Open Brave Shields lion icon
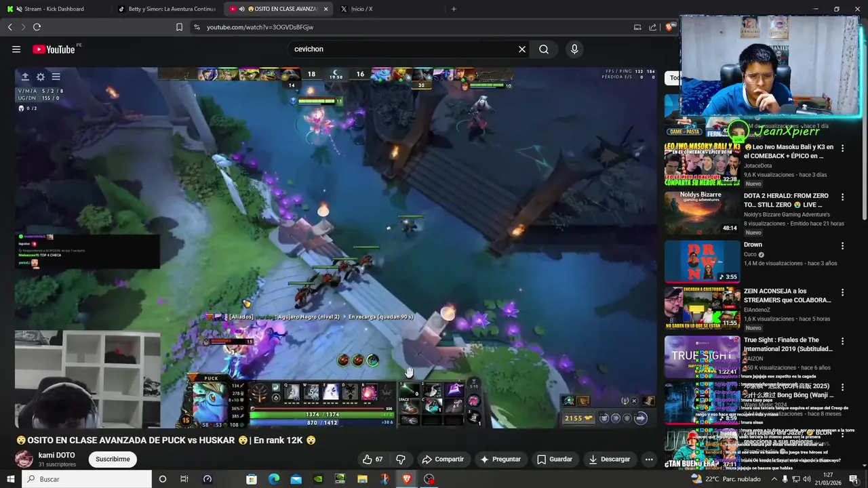The image size is (868, 488). click(669, 27)
